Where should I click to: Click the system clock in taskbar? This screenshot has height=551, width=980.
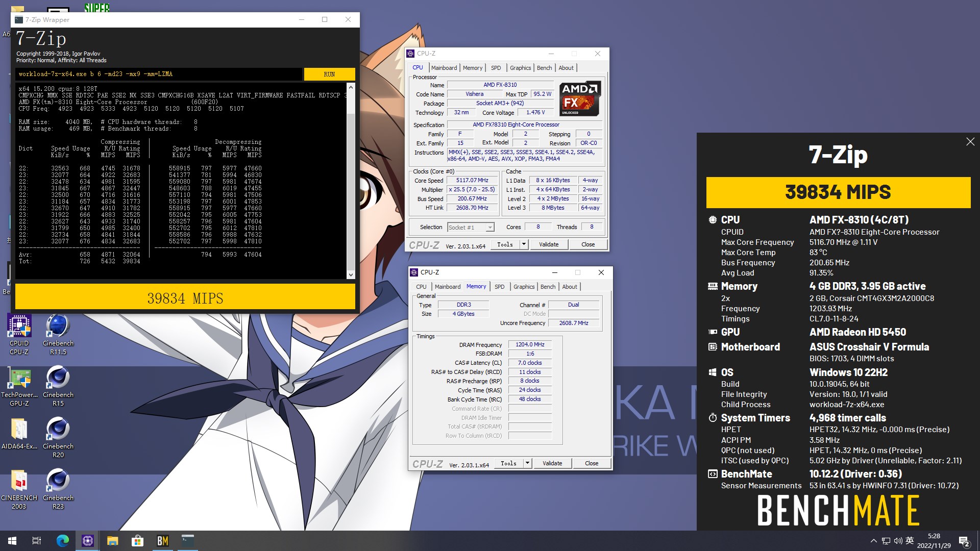click(934, 541)
